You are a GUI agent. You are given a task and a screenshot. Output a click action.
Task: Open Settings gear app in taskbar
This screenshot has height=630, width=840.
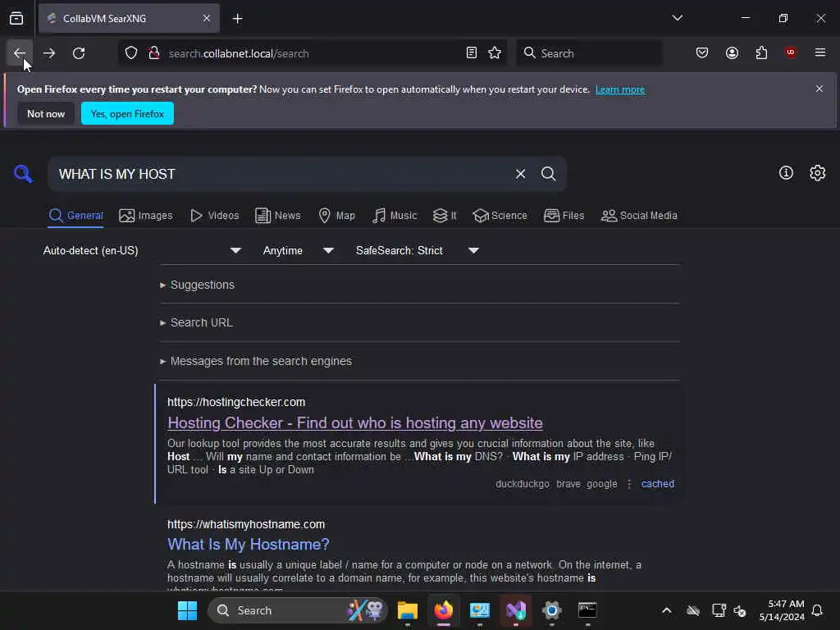pyautogui.click(x=551, y=610)
